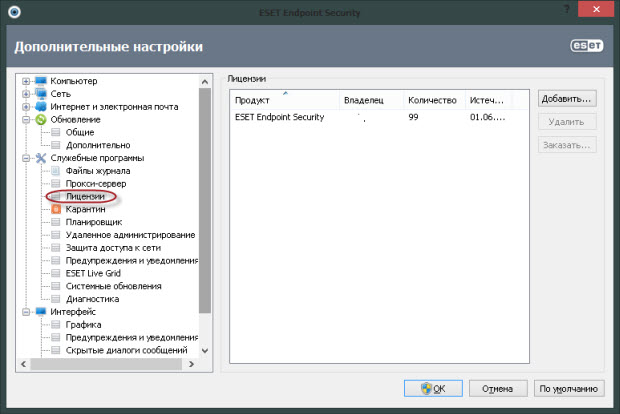Click the По умолчанию button
Screen dimensions: 620x414
click(569, 389)
